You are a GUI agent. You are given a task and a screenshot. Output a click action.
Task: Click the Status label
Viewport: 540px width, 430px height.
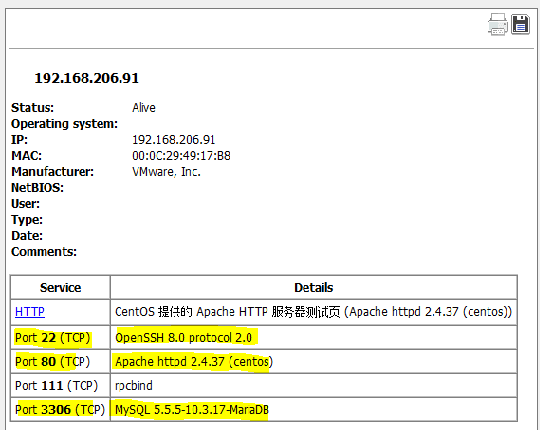coord(32,108)
